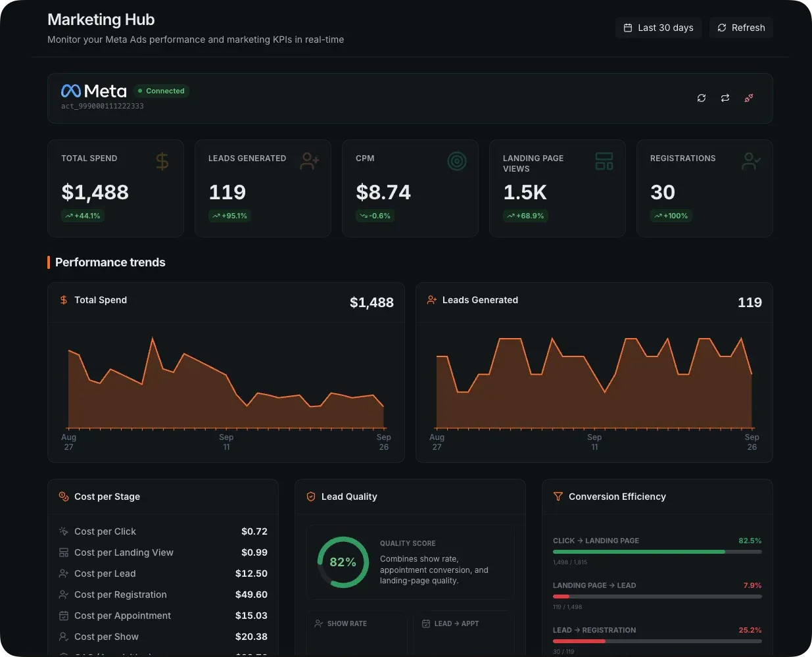Click the $15.03 Cost per Appointment value
This screenshot has width=812, height=657.
point(251,616)
